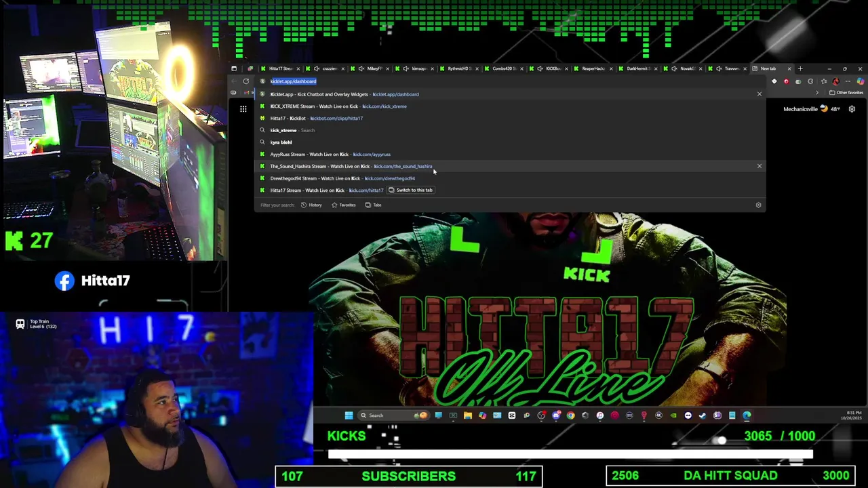Screen dimensions: 868x488
Task: Select Hitta17 - KickBot suggestion
Action: click(x=510, y=118)
